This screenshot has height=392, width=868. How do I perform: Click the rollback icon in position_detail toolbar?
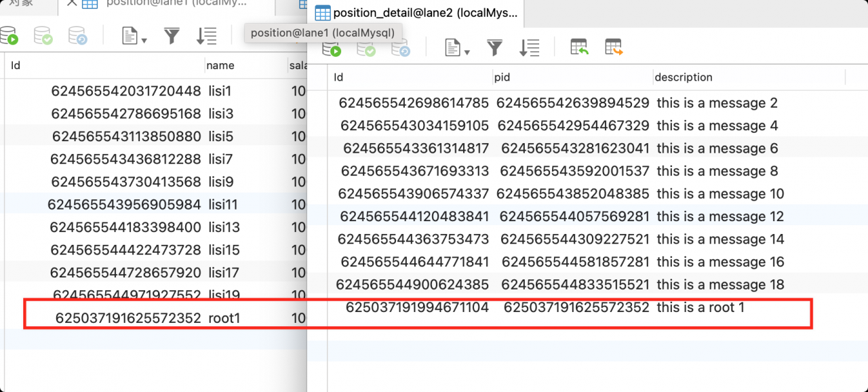coord(401,48)
